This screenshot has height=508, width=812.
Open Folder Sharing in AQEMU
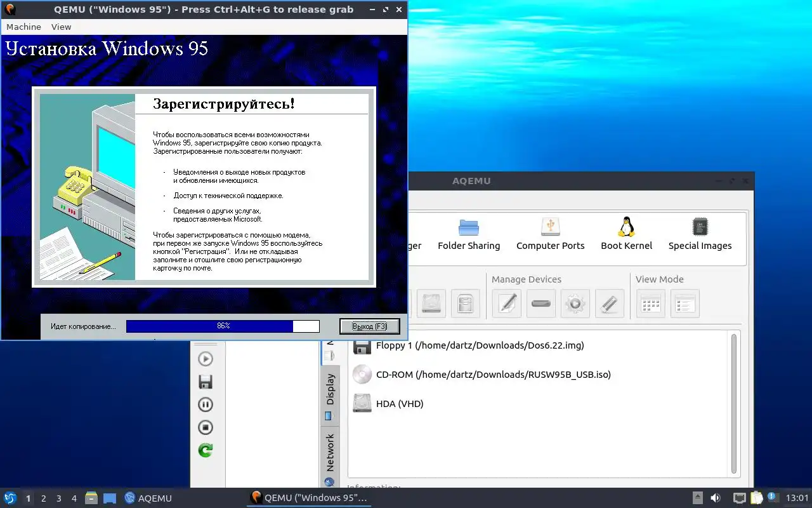click(469, 234)
